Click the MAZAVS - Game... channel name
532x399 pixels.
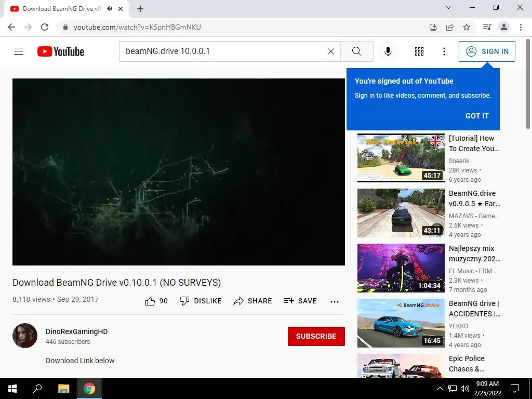click(x=474, y=216)
